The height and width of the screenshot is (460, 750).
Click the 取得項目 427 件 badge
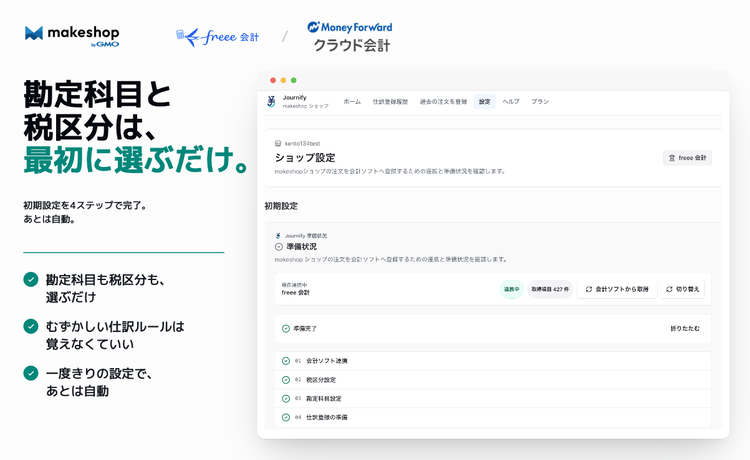tap(550, 289)
